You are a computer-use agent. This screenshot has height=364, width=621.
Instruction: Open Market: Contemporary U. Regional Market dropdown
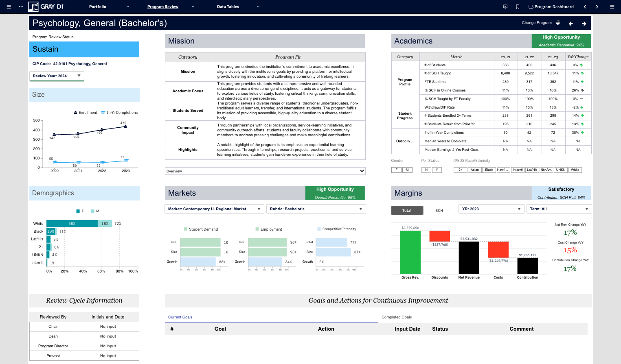[x=215, y=209]
